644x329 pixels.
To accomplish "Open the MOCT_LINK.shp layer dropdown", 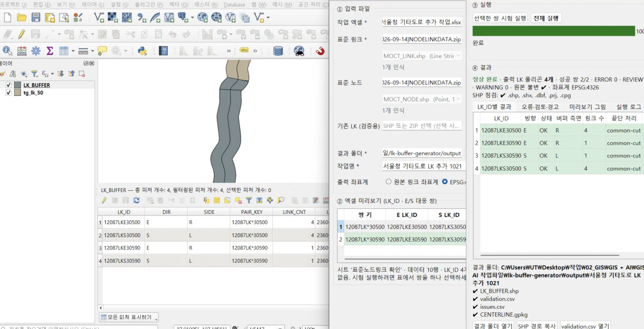I will [421, 56].
